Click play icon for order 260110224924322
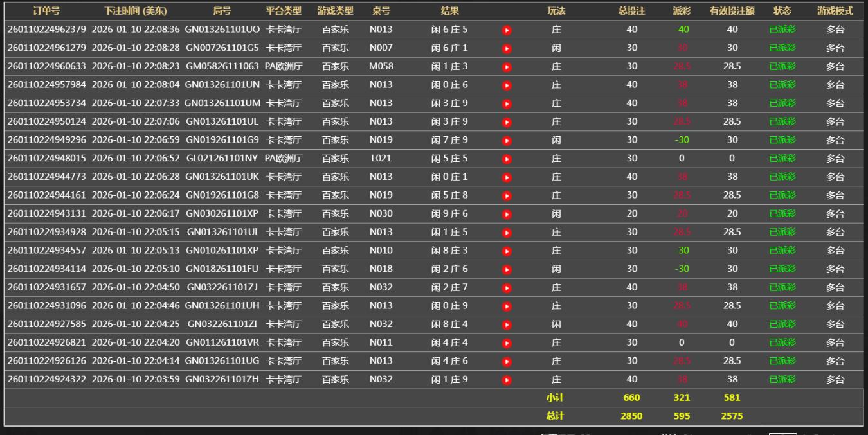The width and height of the screenshot is (868, 435). (507, 380)
